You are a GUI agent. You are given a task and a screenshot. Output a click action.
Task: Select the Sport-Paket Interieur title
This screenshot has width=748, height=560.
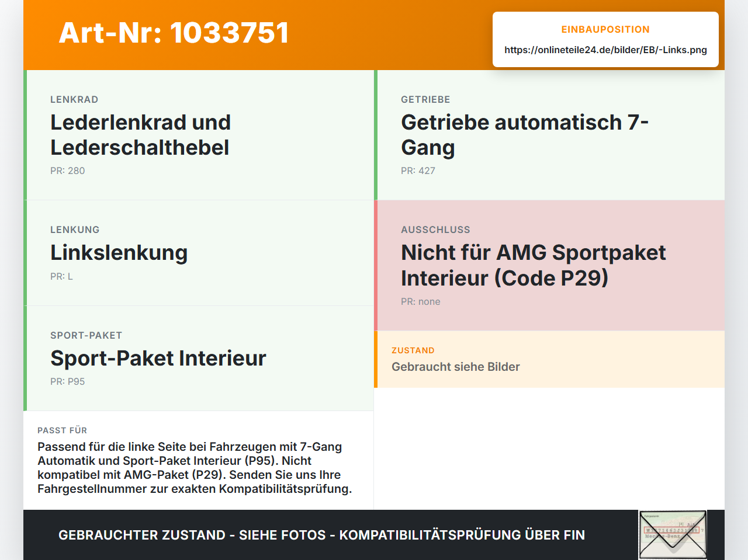coord(158,358)
